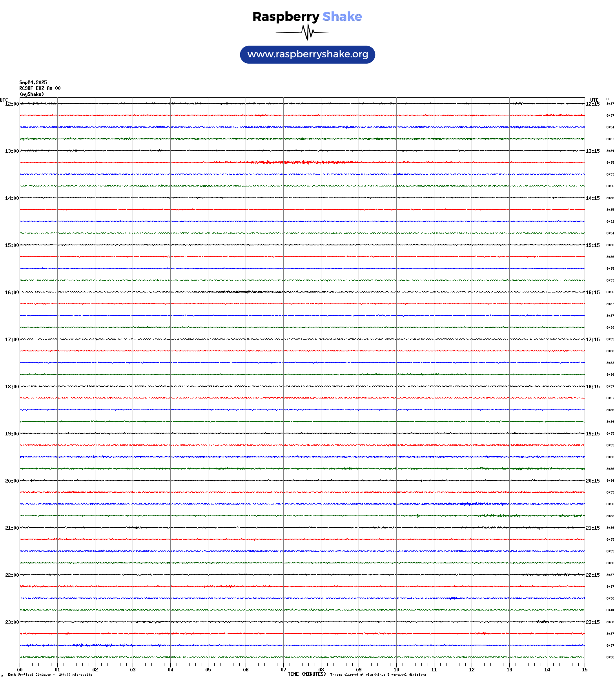This screenshot has height=680, width=616.
Task: Click the Raspberry Shake logo text
Action: [307, 16]
